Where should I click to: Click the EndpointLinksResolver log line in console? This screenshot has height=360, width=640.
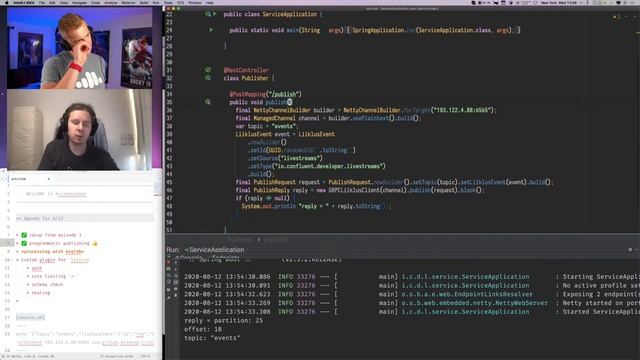(x=411, y=294)
